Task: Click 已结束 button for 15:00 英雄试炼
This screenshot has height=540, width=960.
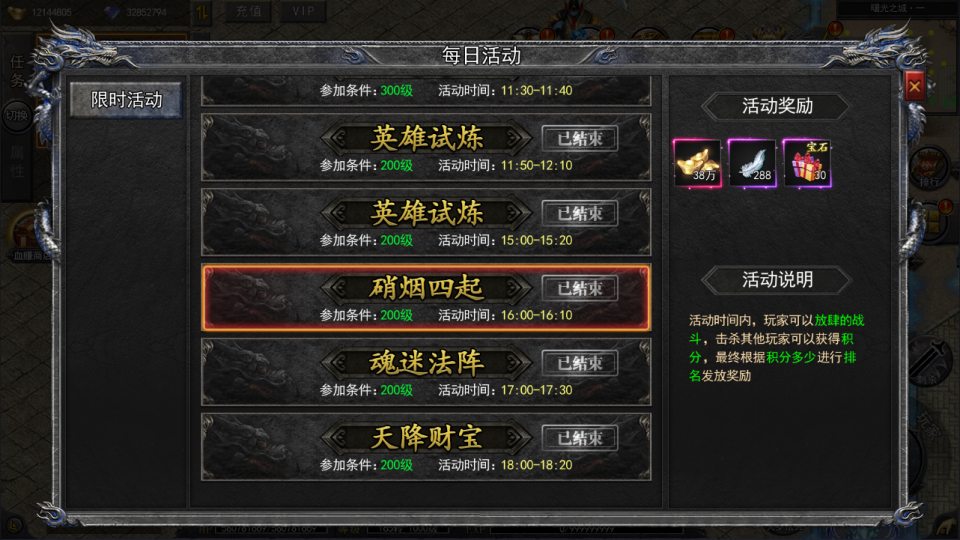Action: (579, 213)
